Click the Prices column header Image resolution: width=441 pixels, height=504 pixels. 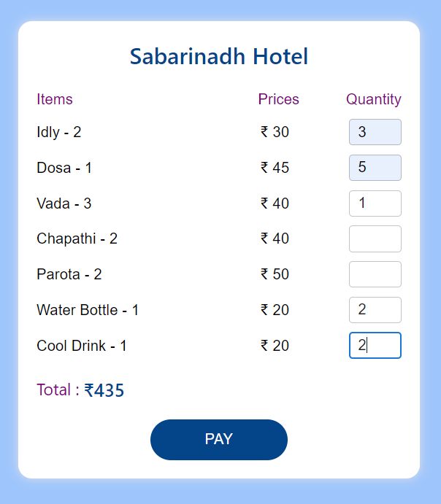tap(279, 99)
